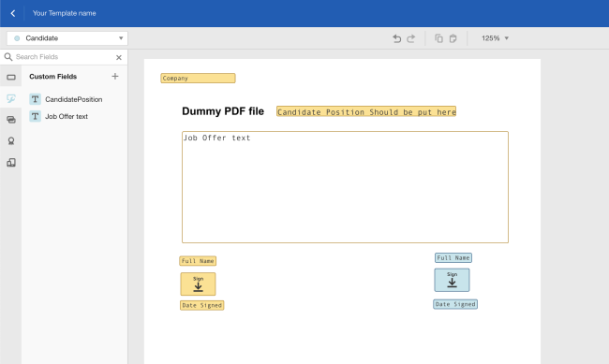Clear the field search with X
609x364 pixels.
point(119,57)
